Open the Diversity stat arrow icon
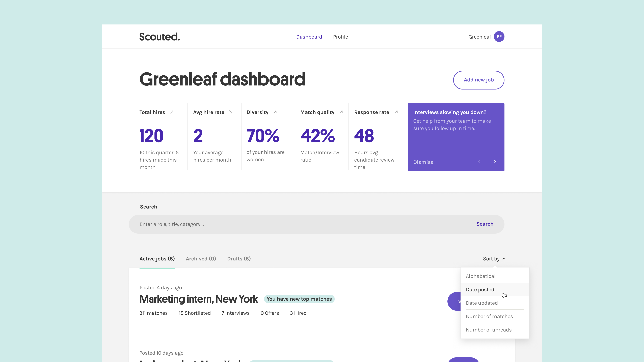644x362 pixels. tap(275, 112)
